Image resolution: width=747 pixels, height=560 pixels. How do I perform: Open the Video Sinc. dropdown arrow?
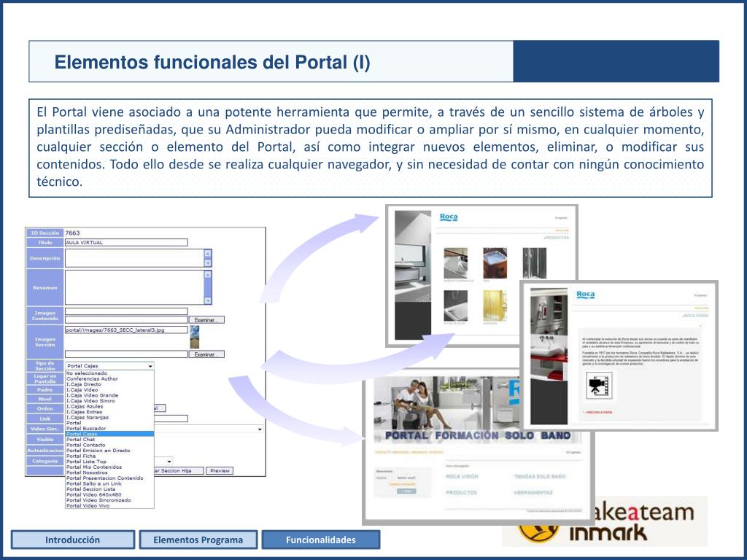[x=260, y=429]
